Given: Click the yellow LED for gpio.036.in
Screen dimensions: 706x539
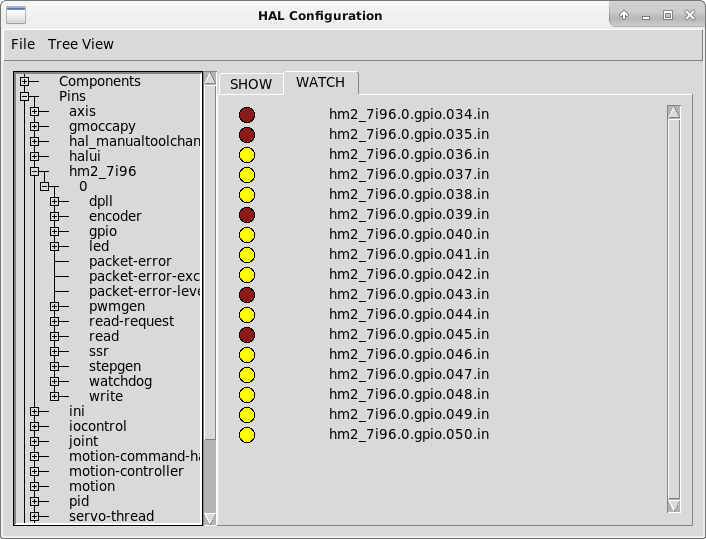Looking at the screenshot, I should [247, 155].
